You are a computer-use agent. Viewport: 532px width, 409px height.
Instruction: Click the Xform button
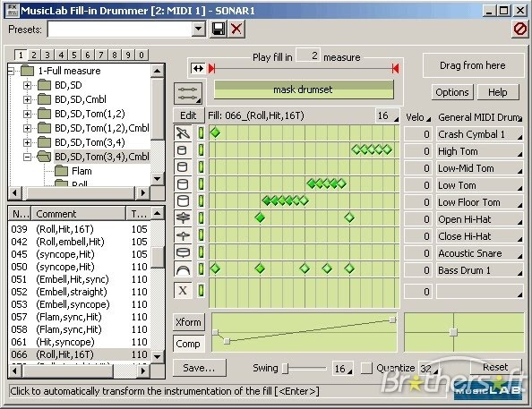point(188,322)
